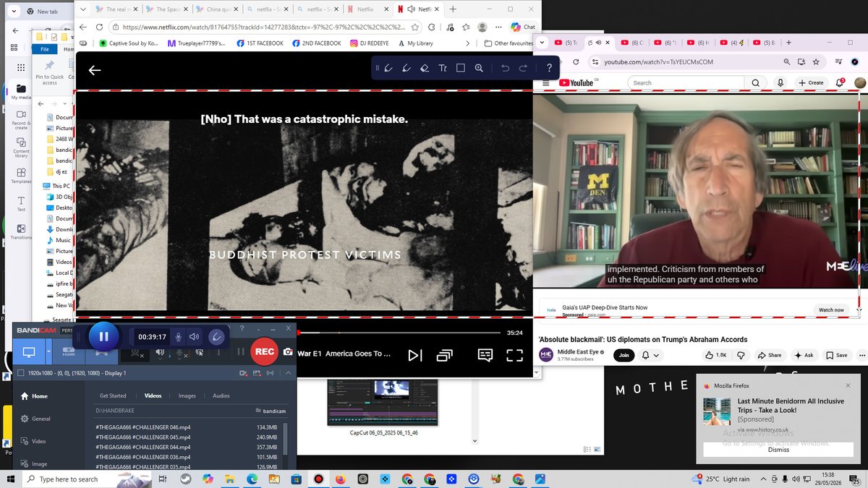
Task: Share the YouTube video
Action: [770, 355]
